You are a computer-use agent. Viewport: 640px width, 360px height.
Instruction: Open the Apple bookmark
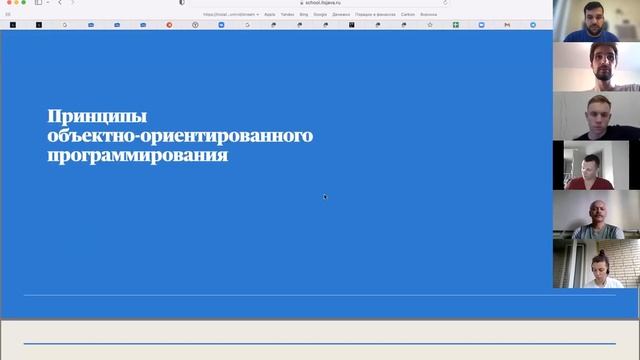(269, 14)
